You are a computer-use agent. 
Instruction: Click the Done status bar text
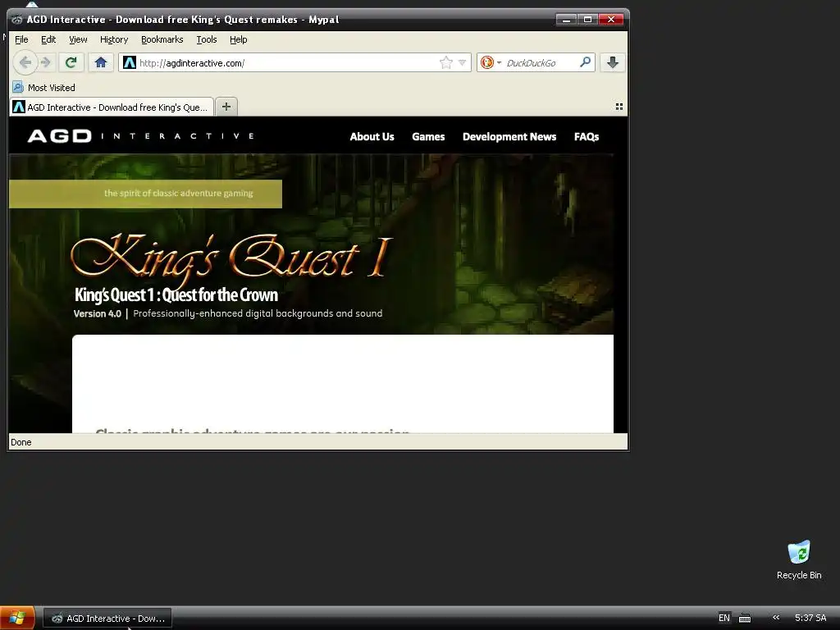point(21,442)
